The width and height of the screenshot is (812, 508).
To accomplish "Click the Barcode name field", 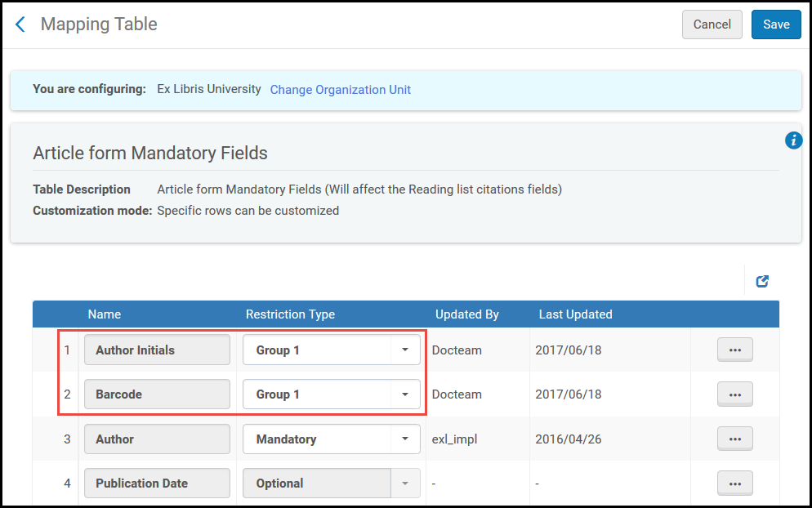I will (x=157, y=394).
